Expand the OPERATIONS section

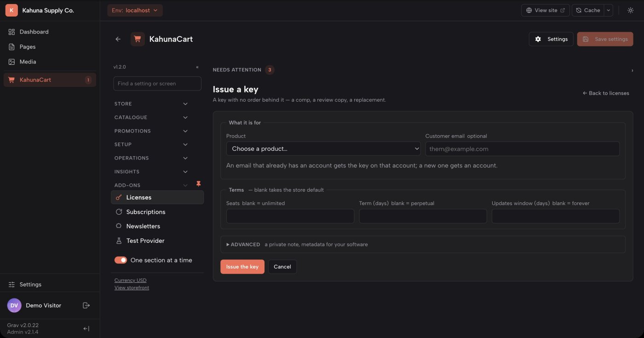(151, 158)
